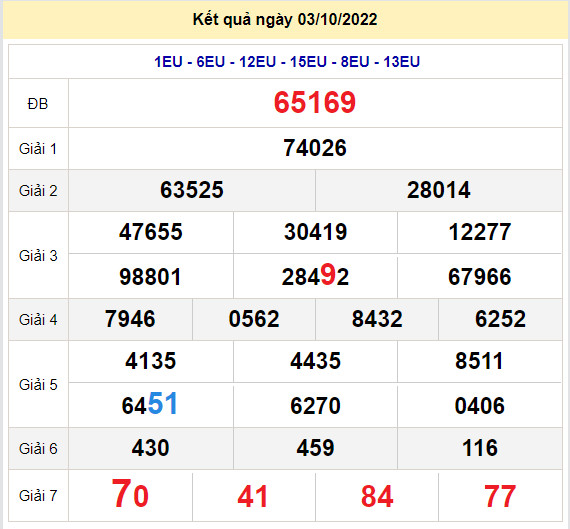Click the Giải 3 number 28492
Image resolution: width=570 pixels, height=529 pixels.
click(315, 276)
